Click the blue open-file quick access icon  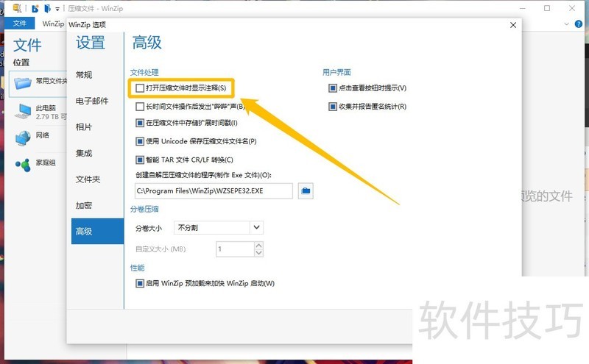tap(47, 8)
